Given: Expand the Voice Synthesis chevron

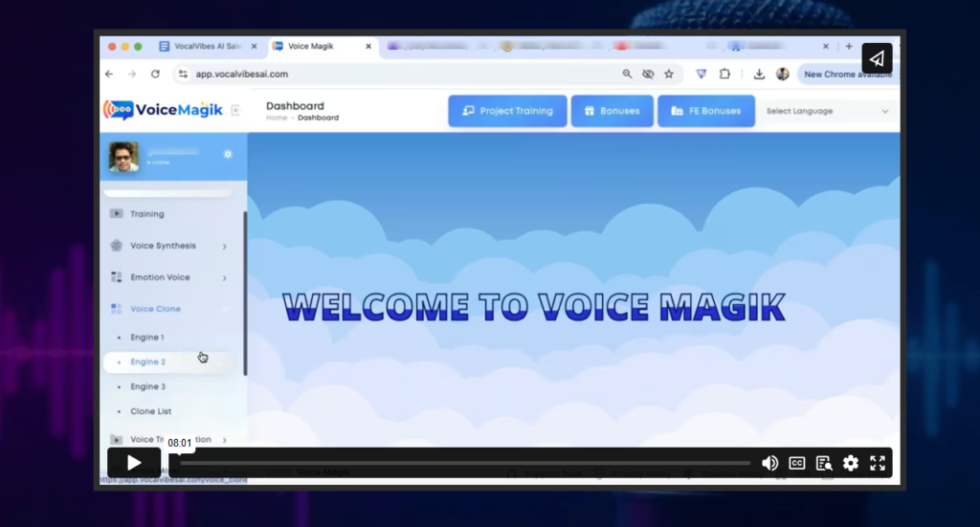Looking at the screenshot, I should click(x=224, y=246).
